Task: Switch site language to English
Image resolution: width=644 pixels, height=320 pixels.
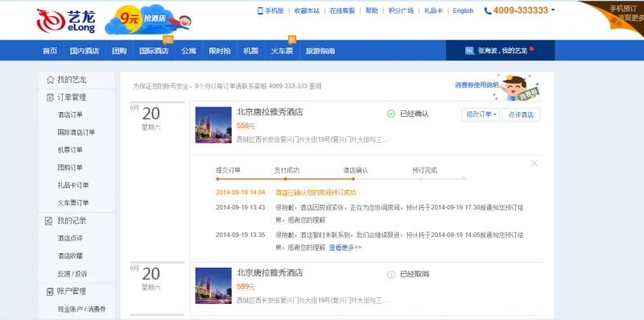Action: [463, 10]
